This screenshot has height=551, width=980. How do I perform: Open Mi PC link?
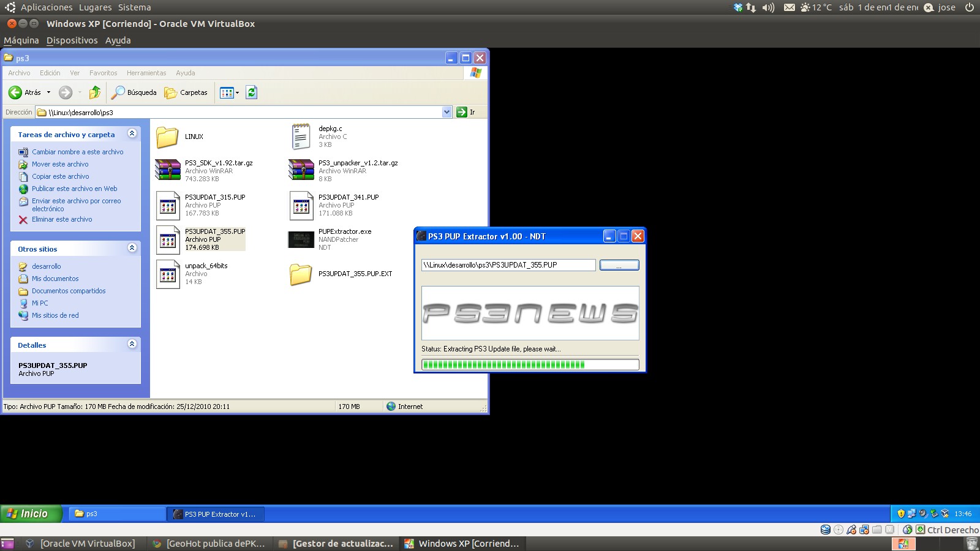click(40, 303)
